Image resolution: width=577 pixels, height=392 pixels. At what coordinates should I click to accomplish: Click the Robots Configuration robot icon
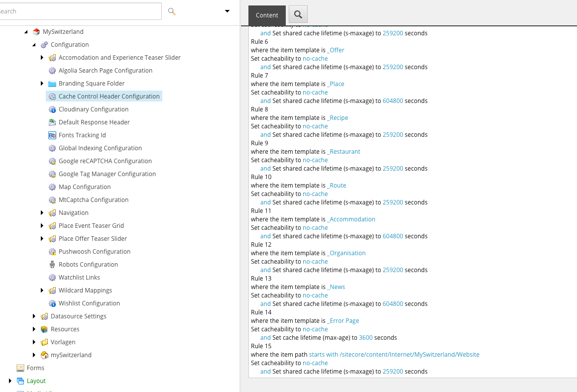click(52, 265)
